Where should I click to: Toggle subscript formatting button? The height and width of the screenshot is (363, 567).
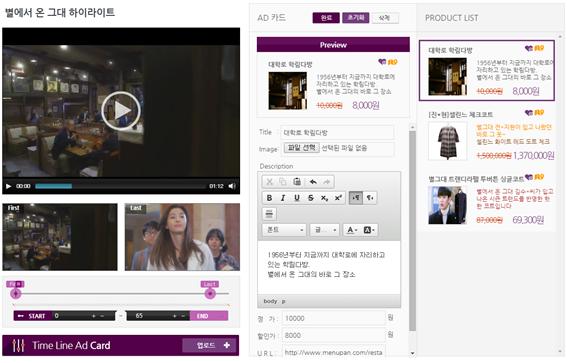pos(324,198)
